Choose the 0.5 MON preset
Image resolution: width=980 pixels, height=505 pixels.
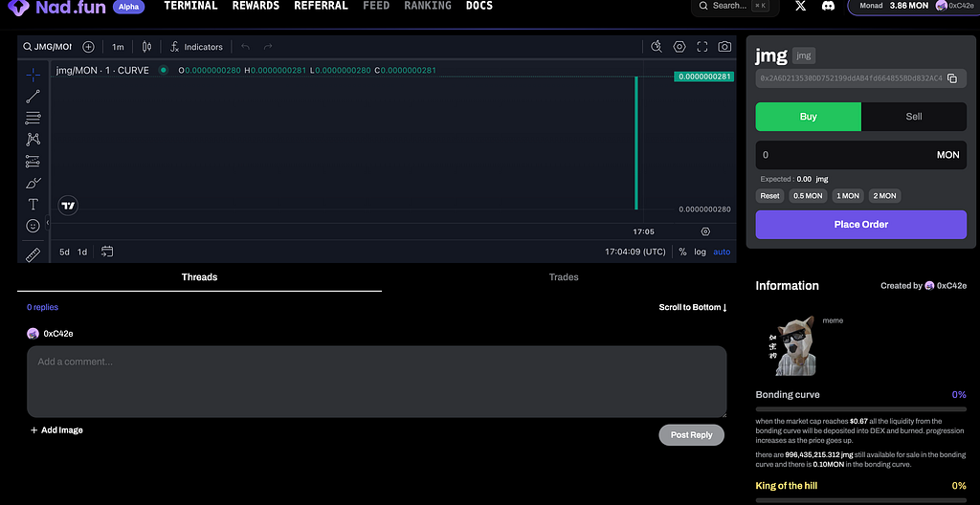[x=808, y=196]
